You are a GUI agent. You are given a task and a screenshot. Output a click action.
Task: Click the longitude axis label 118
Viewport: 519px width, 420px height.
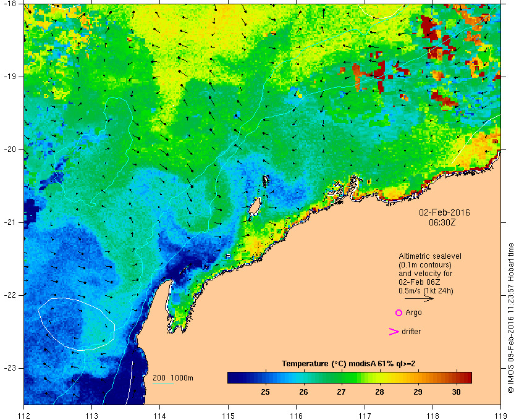pyautogui.click(x=432, y=416)
